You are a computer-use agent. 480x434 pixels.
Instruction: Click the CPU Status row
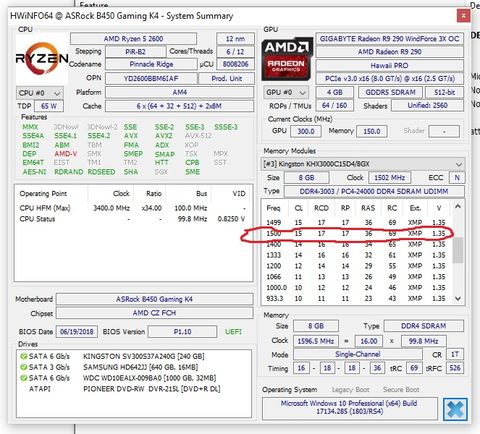click(x=133, y=219)
